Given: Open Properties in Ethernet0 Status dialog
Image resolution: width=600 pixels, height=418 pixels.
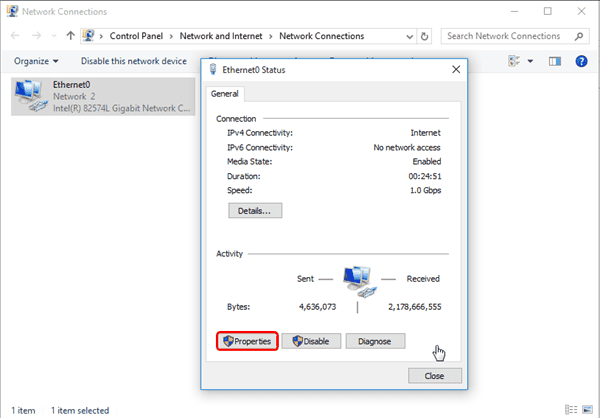Looking at the screenshot, I should click(x=247, y=341).
